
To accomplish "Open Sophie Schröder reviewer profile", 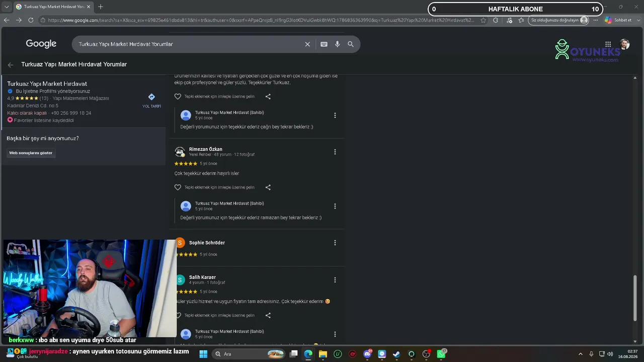I will pyautogui.click(x=207, y=243).
